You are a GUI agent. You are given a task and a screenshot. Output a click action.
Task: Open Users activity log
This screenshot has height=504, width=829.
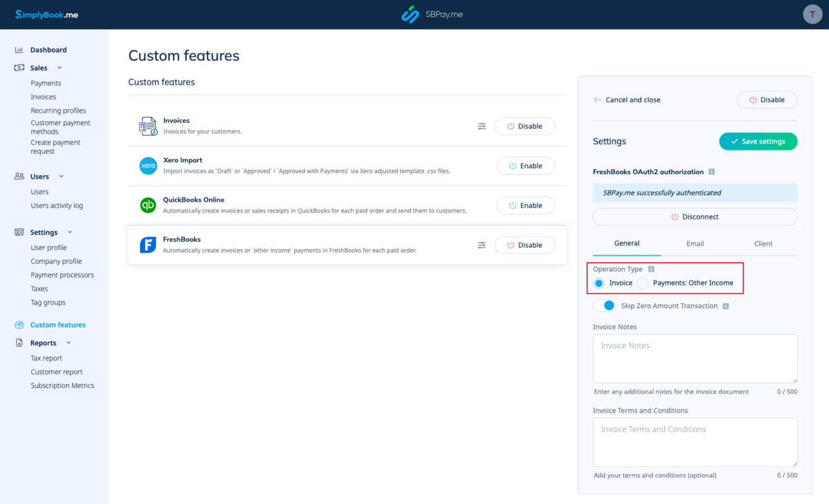click(x=57, y=206)
